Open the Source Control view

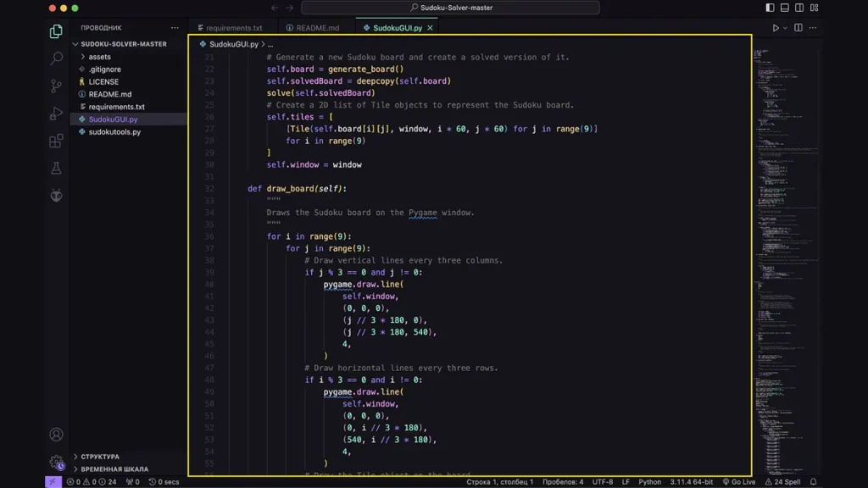coord(56,86)
